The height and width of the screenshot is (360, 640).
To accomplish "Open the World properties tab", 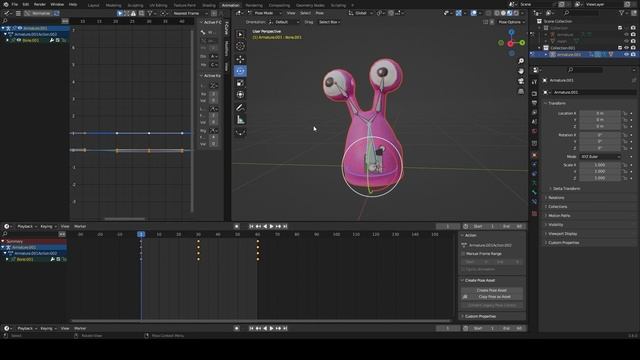I will point(534,131).
